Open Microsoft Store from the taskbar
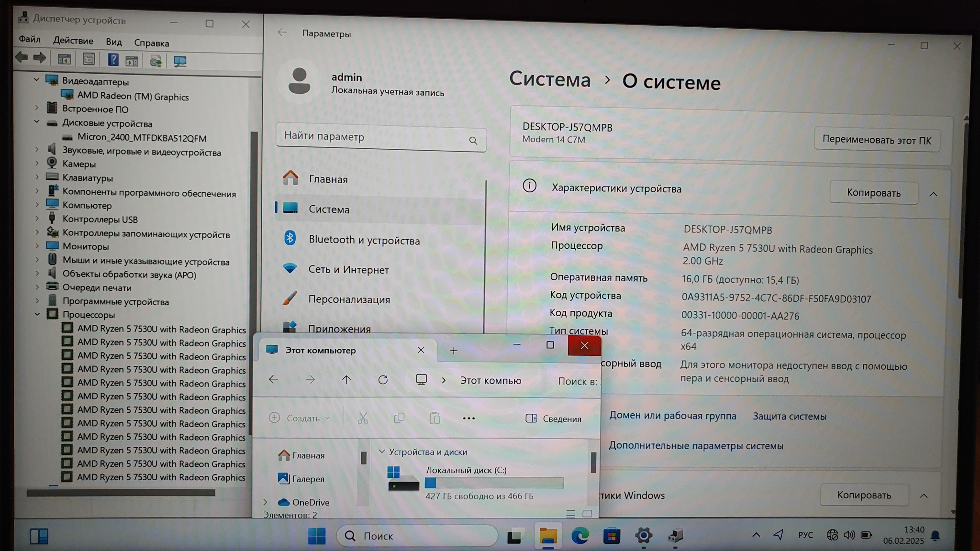Screen dimensions: 980x551 tap(612, 536)
